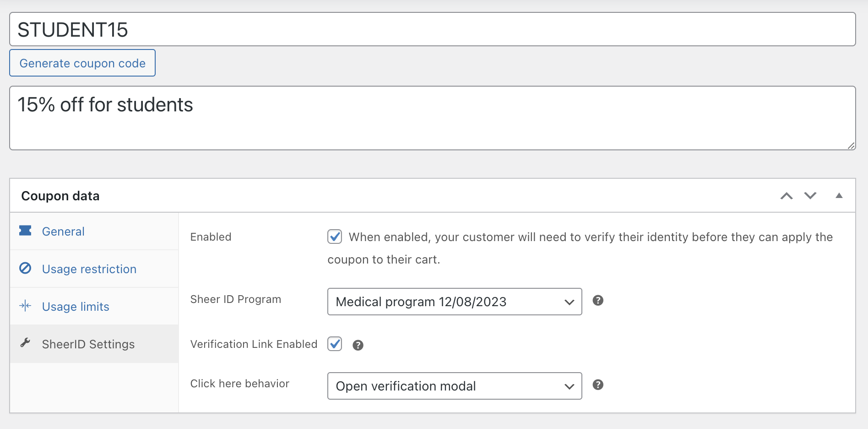Viewport: 868px width, 429px height.
Task: Click the 'Click here behavior' label
Action: (240, 384)
